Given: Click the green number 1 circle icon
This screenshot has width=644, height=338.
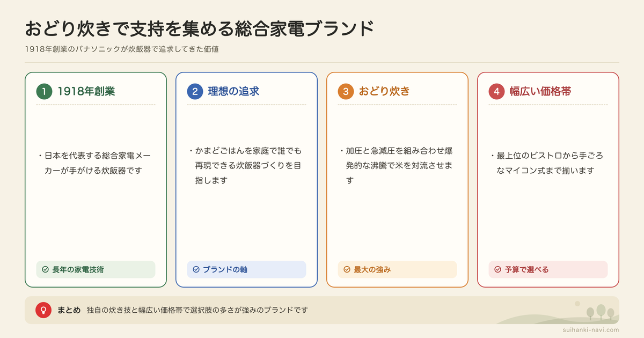Looking at the screenshot, I should coord(44,91).
